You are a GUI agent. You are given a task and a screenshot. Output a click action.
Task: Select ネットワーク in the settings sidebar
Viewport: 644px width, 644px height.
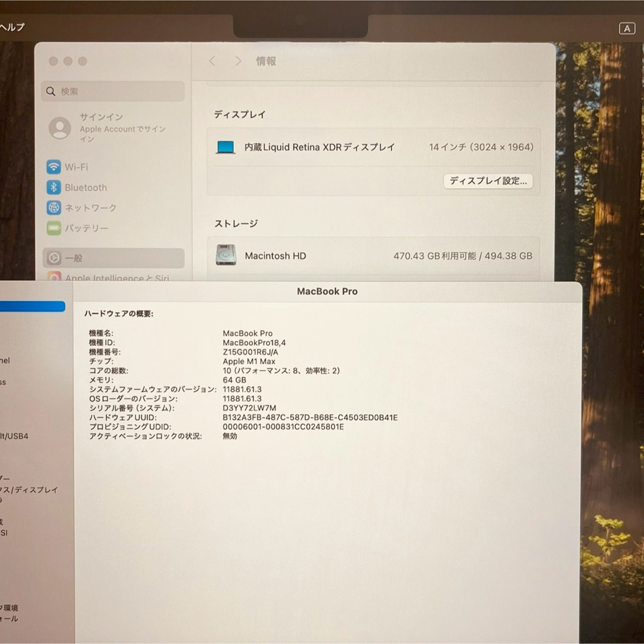[x=113, y=208]
